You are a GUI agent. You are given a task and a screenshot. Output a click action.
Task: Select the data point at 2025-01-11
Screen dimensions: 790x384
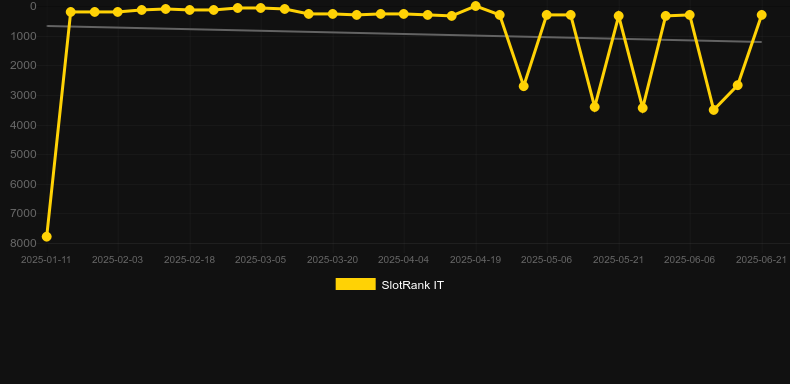coord(46,236)
